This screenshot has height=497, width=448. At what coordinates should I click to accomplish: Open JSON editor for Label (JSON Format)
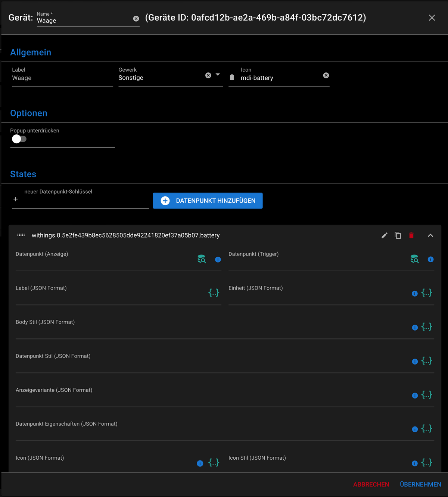(x=214, y=293)
